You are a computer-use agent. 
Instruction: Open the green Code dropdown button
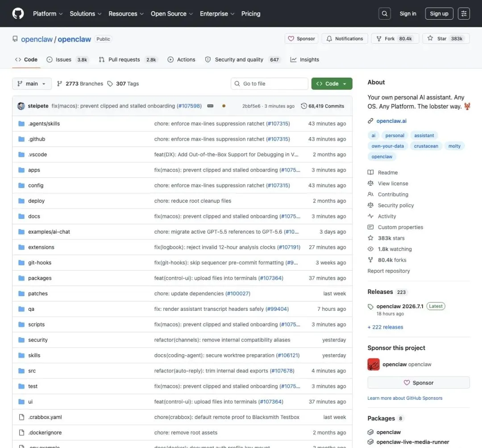point(332,84)
